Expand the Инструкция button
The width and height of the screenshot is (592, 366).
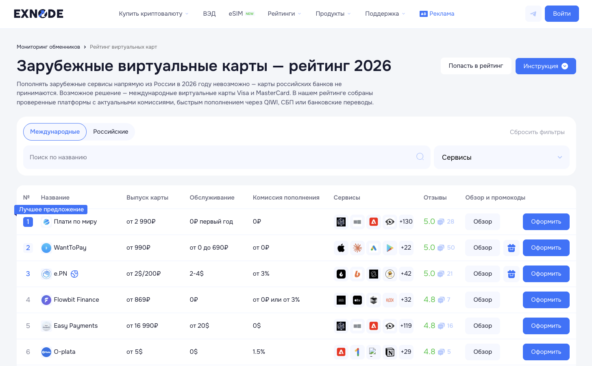click(x=546, y=66)
